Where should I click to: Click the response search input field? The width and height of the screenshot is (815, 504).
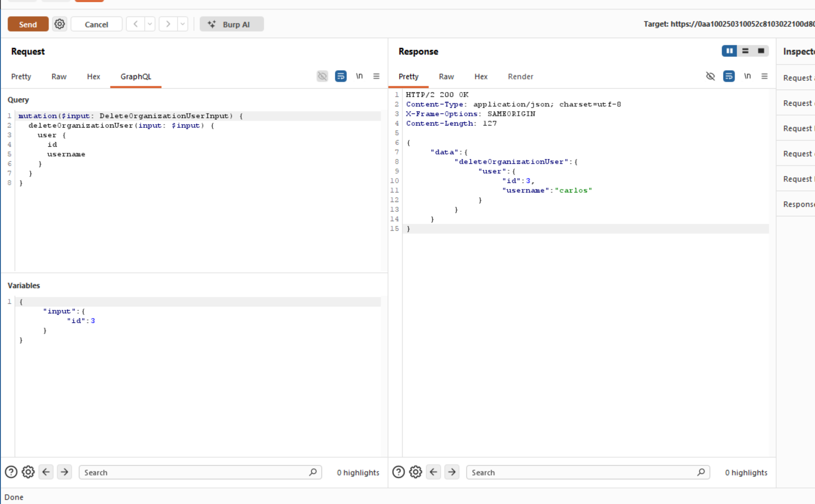click(x=588, y=473)
